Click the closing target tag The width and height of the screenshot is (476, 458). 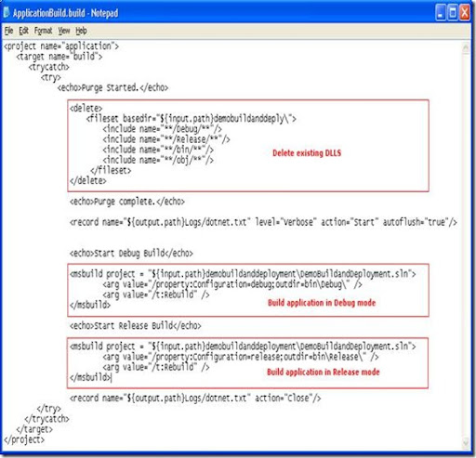tap(34, 429)
